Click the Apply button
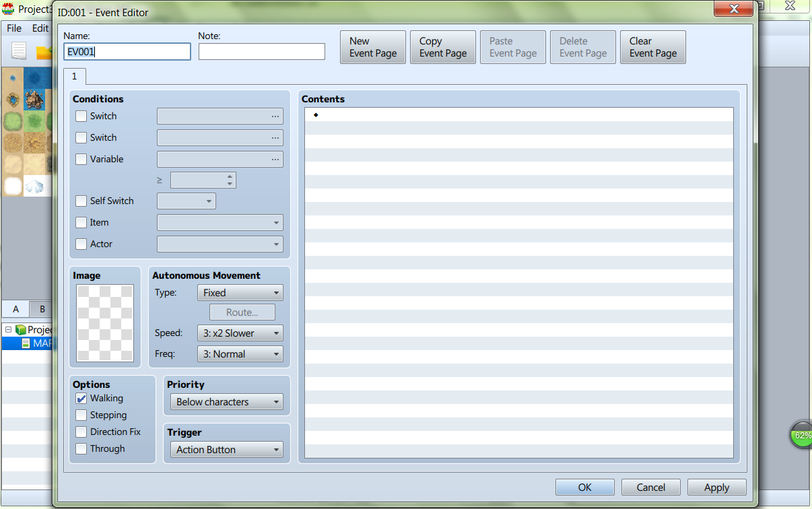812x509 pixels. point(717,487)
